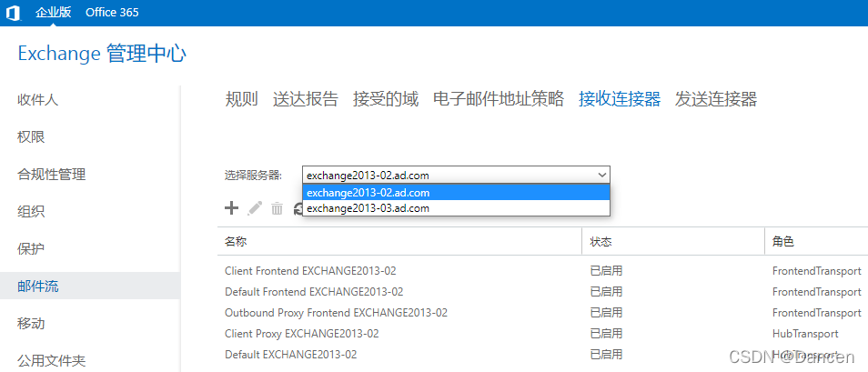The image size is (868, 372).
Task: Sort by 名称 column header
Action: click(399, 241)
